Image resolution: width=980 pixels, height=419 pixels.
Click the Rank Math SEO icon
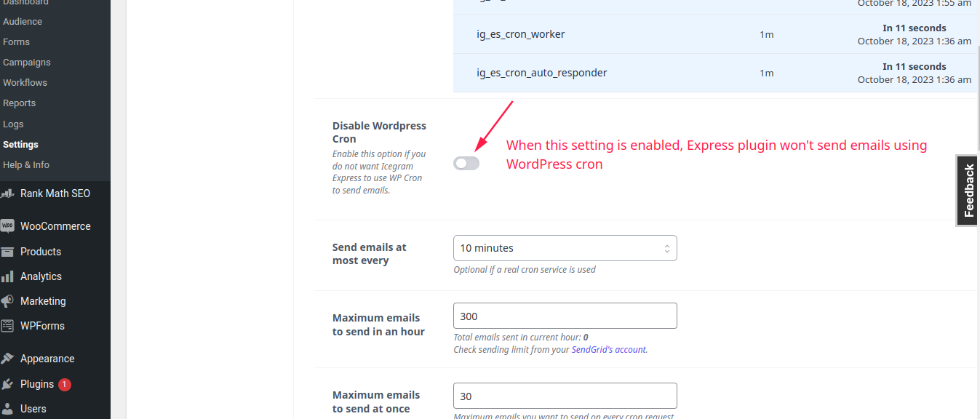(7, 193)
